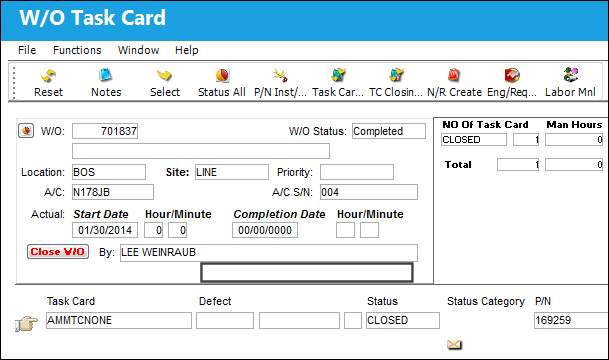Click the empty Priority field
The height and width of the screenshot is (360, 609).
[357, 172]
